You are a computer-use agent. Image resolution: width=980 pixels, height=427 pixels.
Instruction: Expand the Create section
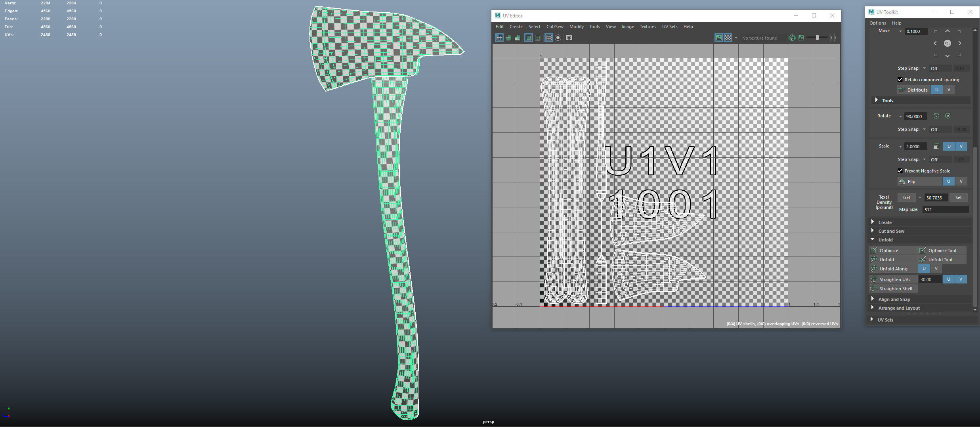pyautogui.click(x=873, y=222)
